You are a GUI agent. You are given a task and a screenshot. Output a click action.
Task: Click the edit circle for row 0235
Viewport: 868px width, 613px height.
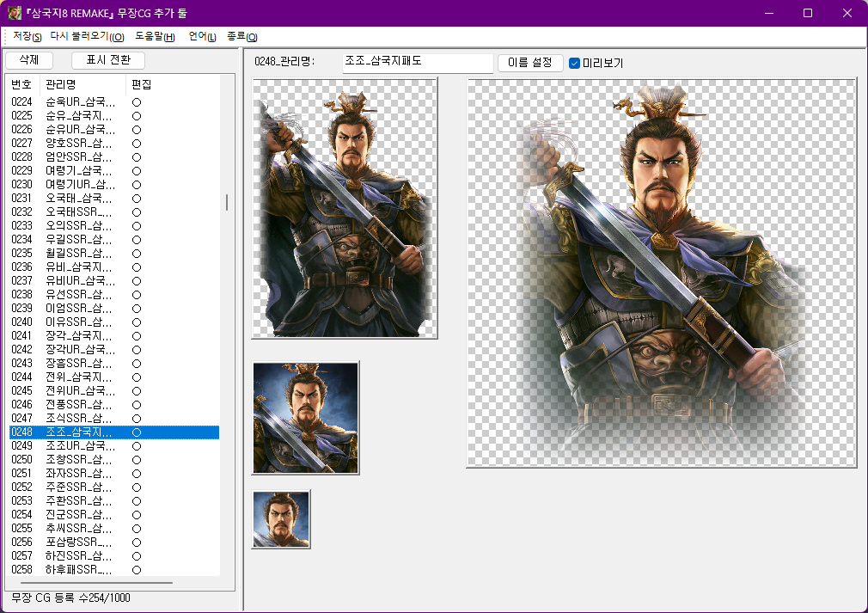click(x=137, y=254)
